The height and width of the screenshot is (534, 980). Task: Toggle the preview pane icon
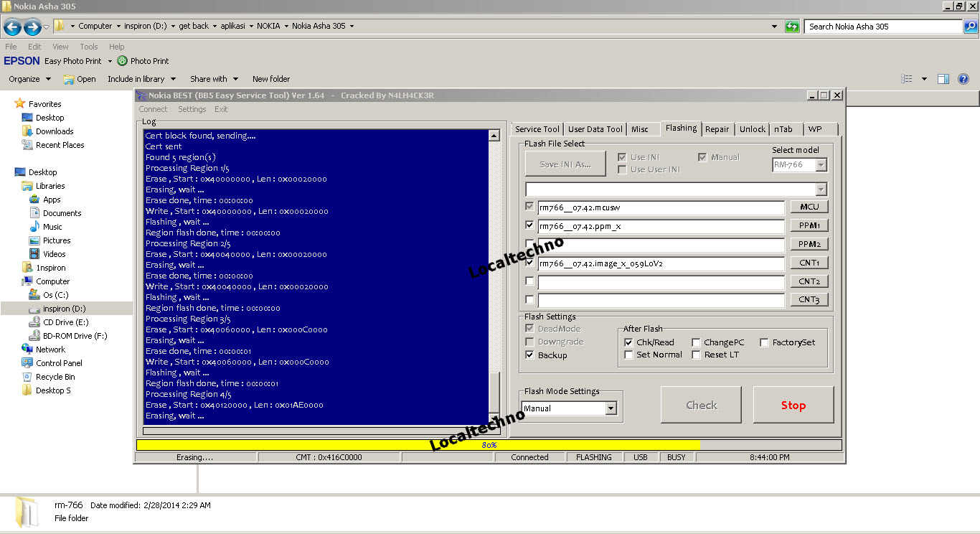point(943,79)
